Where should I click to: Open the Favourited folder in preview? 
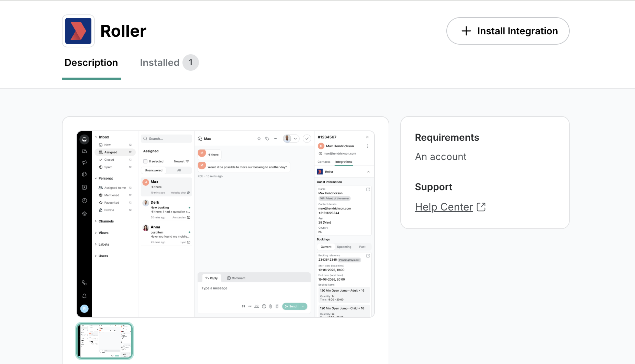(x=115, y=203)
